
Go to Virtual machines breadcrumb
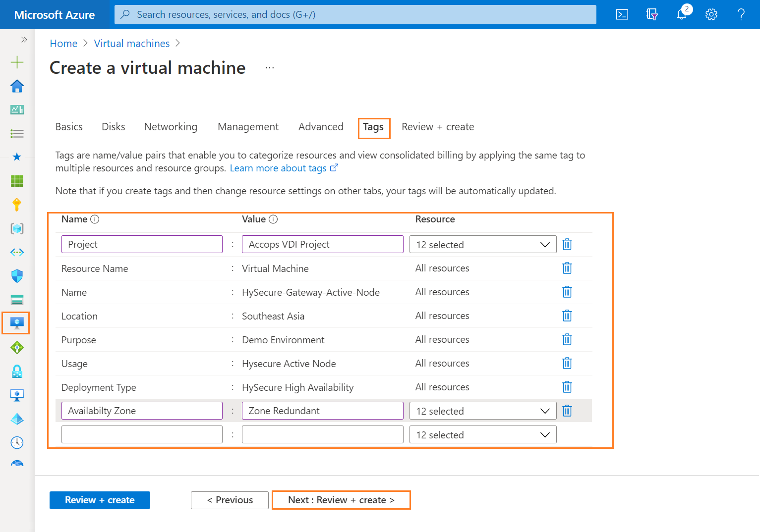pyautogui.click(x=132, y=44)
